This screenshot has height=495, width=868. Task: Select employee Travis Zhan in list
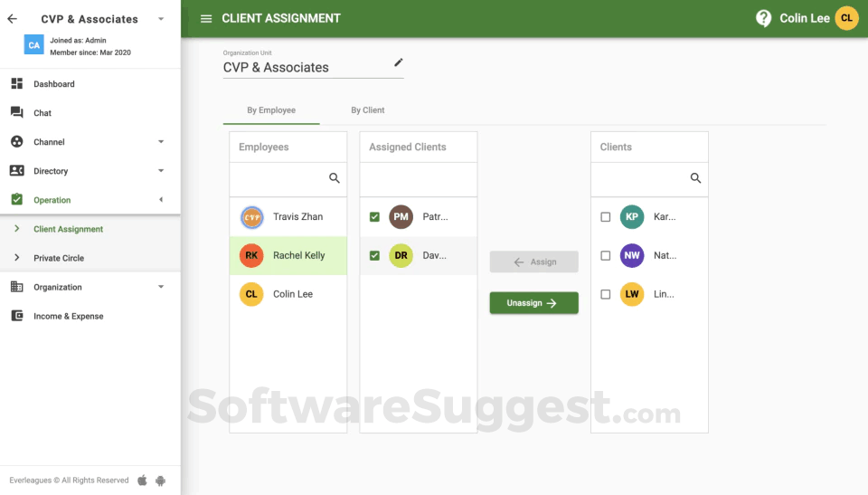(x=288, y=217)
